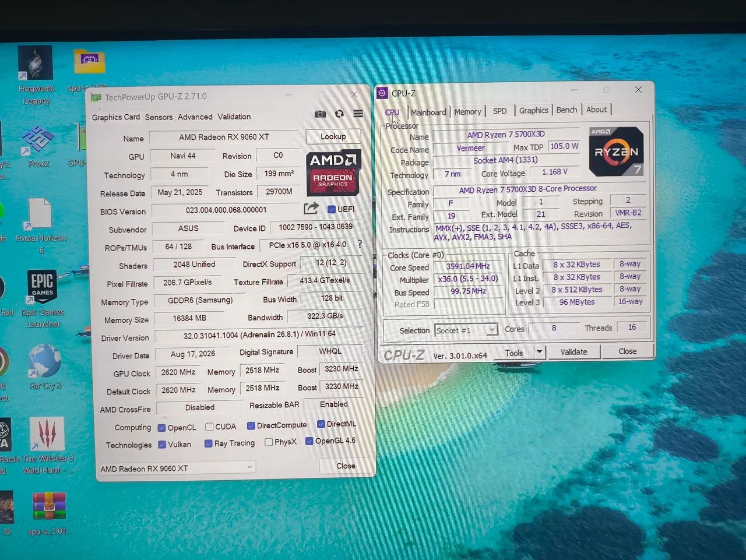Toggle the Vulkan checkbox
This screenshot has width=746, height=560.
162,445
